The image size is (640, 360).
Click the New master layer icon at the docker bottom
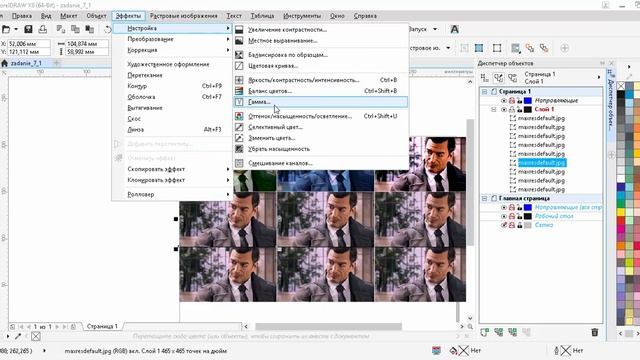pos(498,332)
